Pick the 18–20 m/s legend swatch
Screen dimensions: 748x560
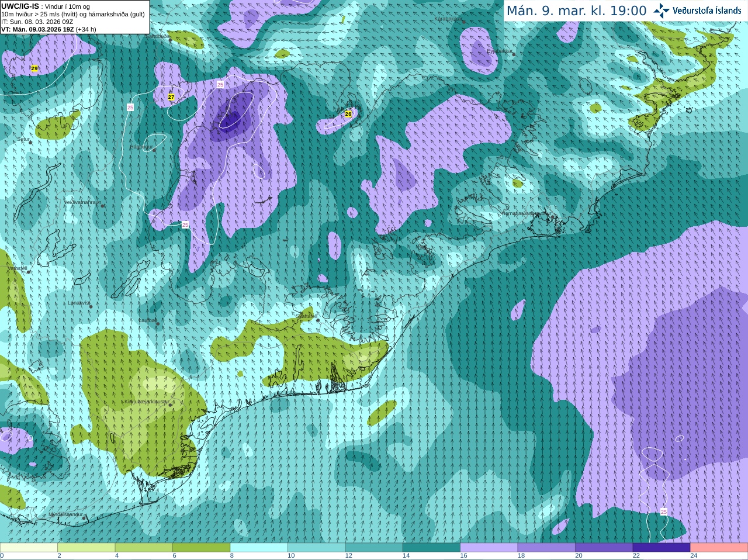(547, 548)
